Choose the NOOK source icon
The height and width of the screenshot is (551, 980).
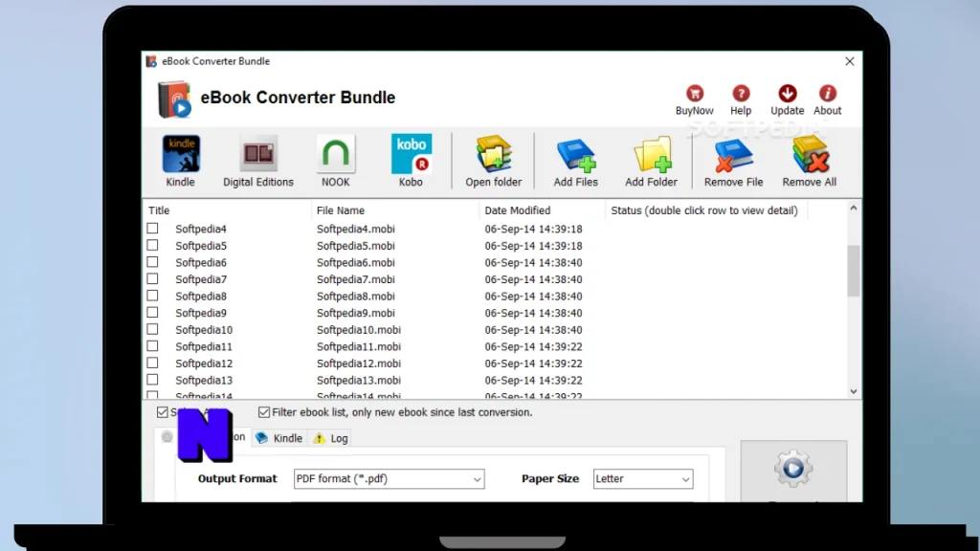(x=336, y=154)
